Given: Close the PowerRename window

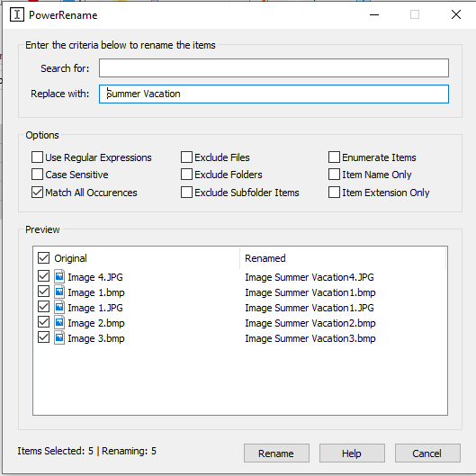Looking at the screenshot, I should 456,14.
